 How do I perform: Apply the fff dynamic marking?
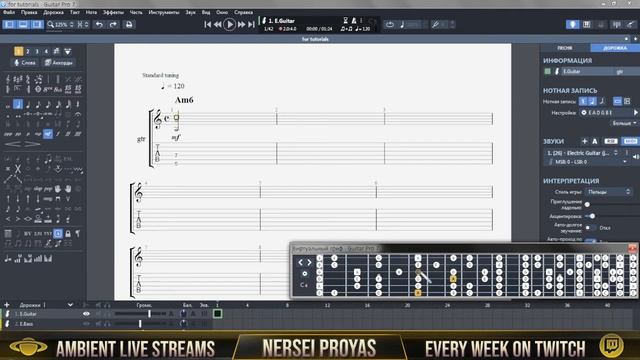(78, 134)
